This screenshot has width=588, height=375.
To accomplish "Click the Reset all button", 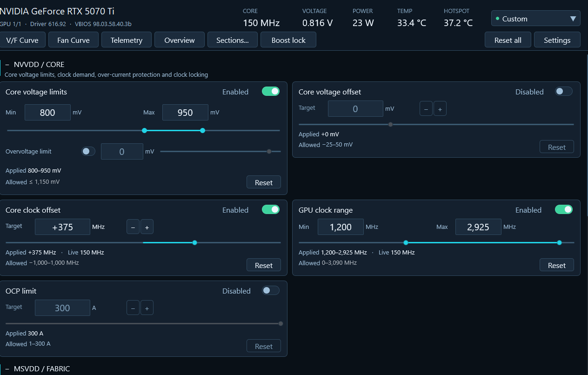I will point(508,40).
